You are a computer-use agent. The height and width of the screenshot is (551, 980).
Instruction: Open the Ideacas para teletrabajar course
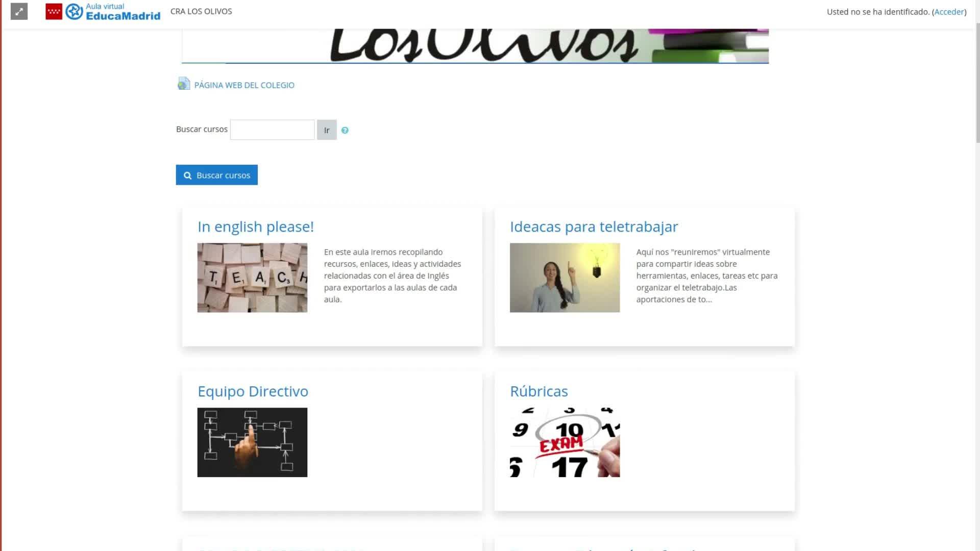pyautogui.click(x=594, y=227)
